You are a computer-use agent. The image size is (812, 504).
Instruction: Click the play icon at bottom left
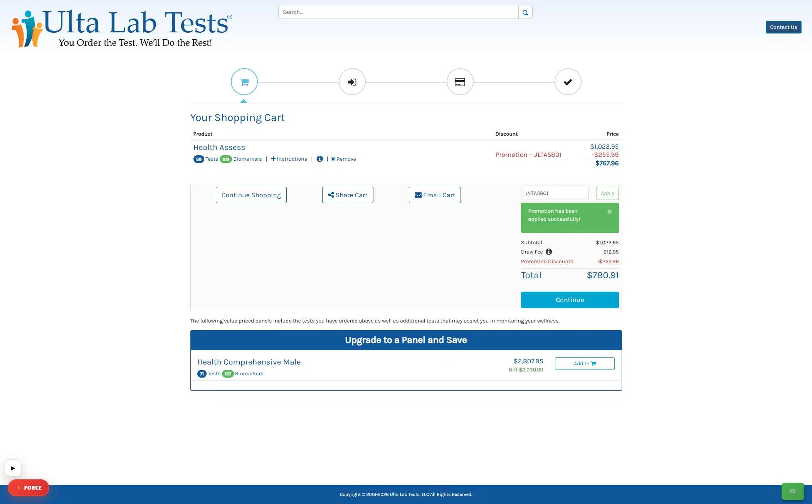(x=13, y=468)
